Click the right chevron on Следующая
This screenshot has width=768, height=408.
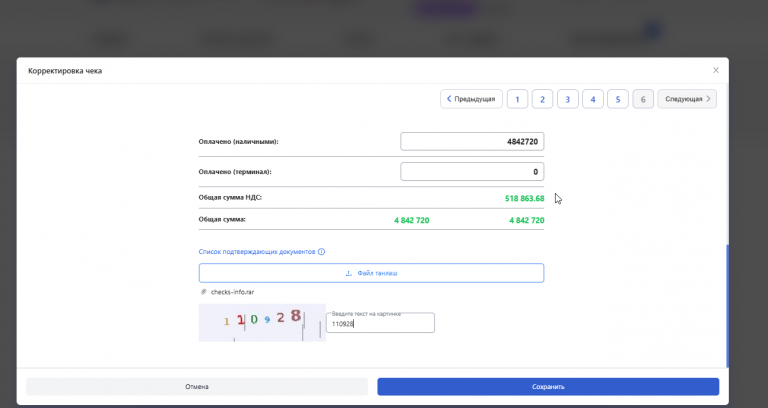(708, 99)
